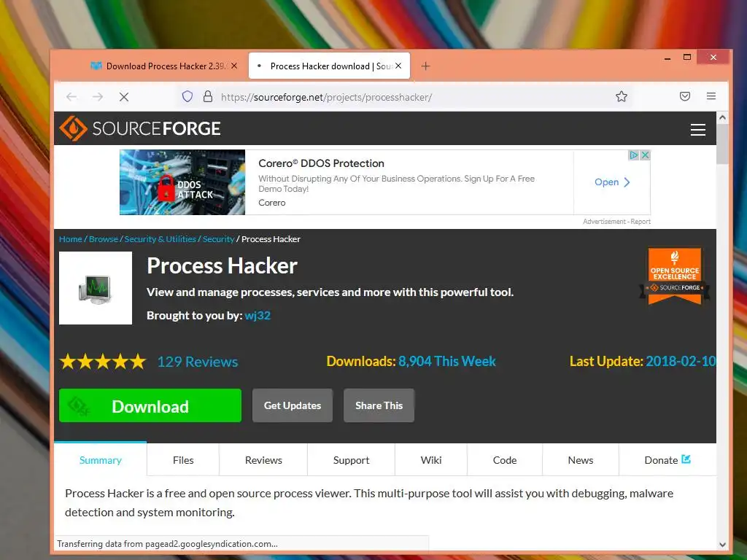The height and width of the screenshot is (560, 747).
Task: Open the Donate tab
Action: coord(667,460)
